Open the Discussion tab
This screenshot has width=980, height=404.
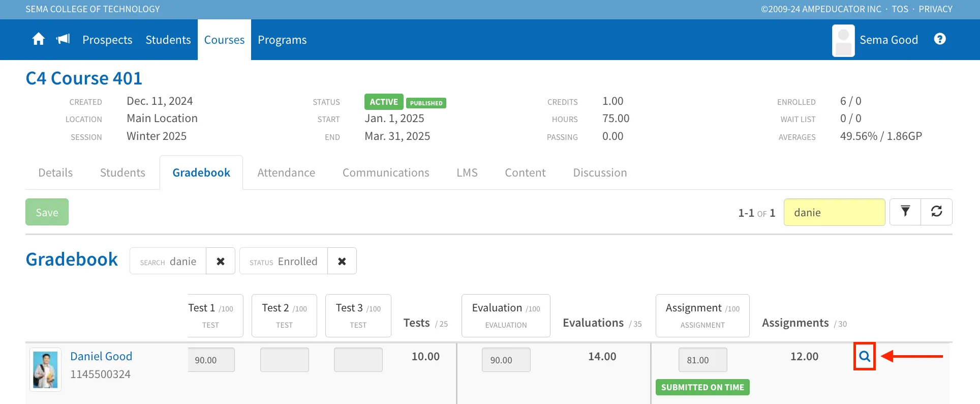[600, 172]
